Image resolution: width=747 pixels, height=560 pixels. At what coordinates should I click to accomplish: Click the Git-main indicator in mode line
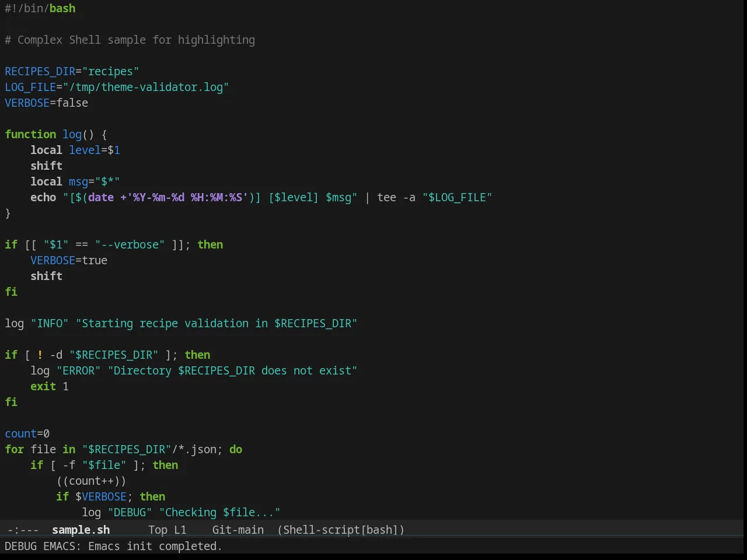pyautogui.click(x=238, y=530)
